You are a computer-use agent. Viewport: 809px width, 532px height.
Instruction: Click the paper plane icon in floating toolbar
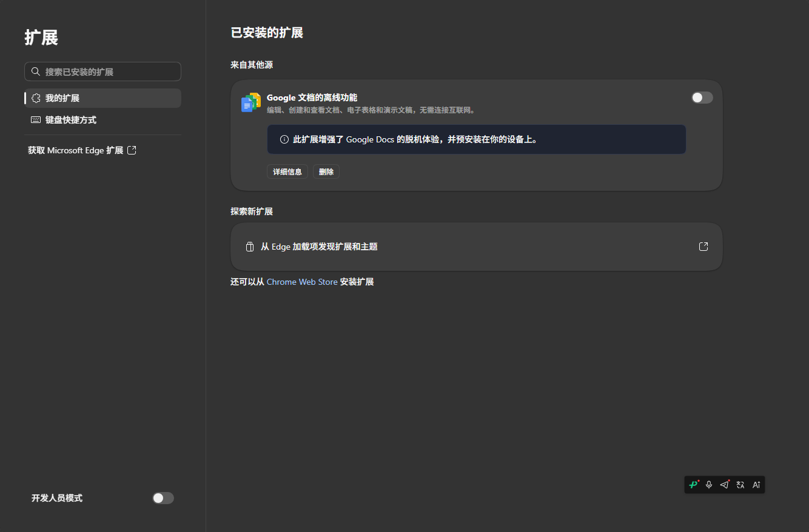725,485
